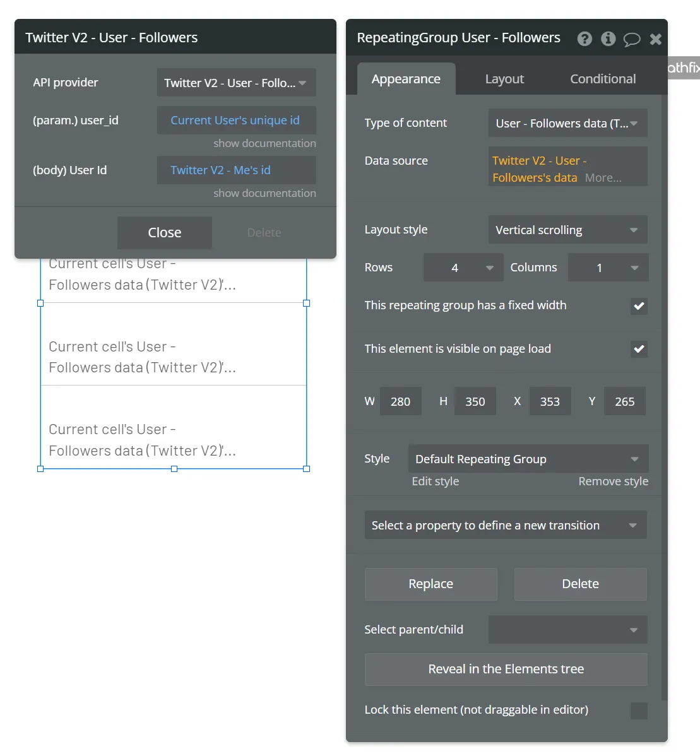Switch to the Appearance tab
This screenshot has width=700, height=756.
[x=406, y=79]
